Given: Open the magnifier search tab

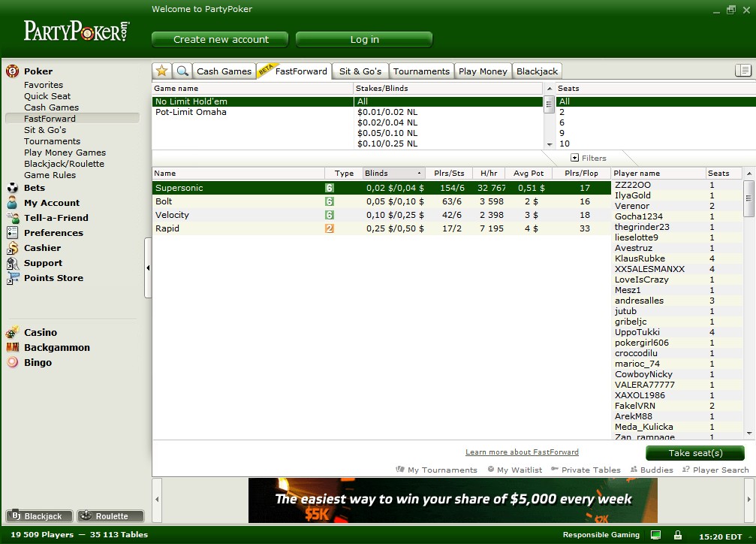Looking at the screenshot, I should tap(182, 71).
